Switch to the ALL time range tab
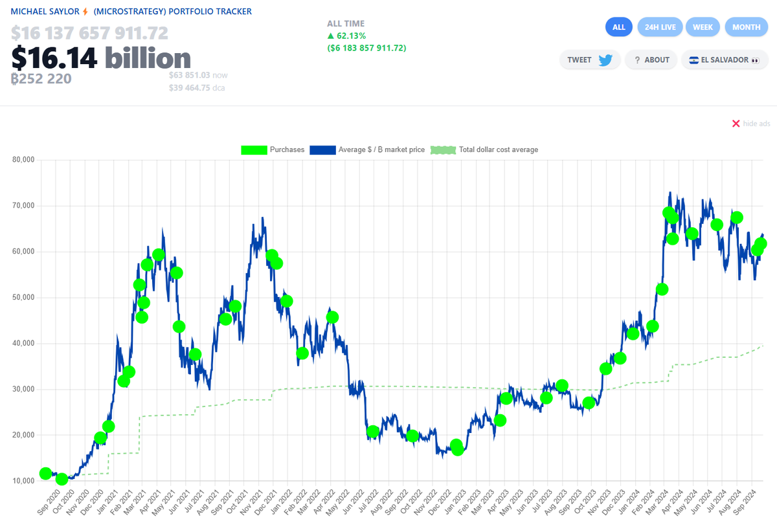This screenshot has height=532, width=777. pyautogui.click(x=618, y=27)
